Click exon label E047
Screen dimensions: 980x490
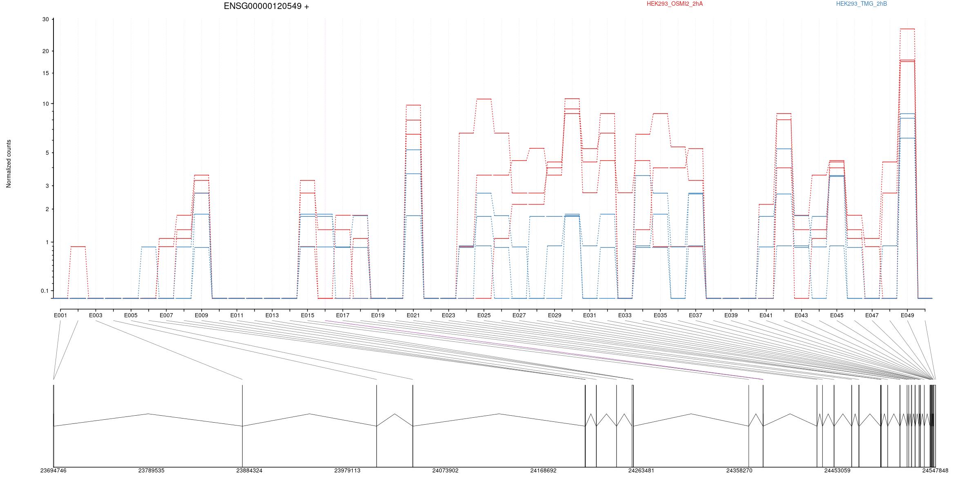(872, 315)
